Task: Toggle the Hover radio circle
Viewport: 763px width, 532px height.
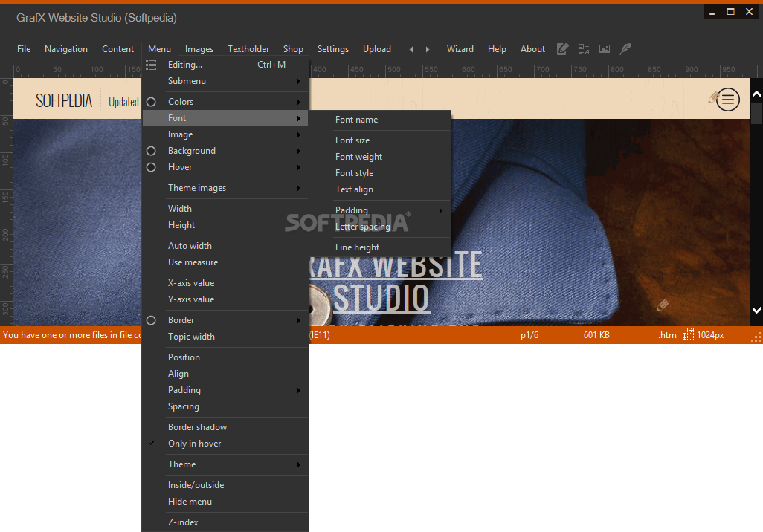Action: click(151, 167)
